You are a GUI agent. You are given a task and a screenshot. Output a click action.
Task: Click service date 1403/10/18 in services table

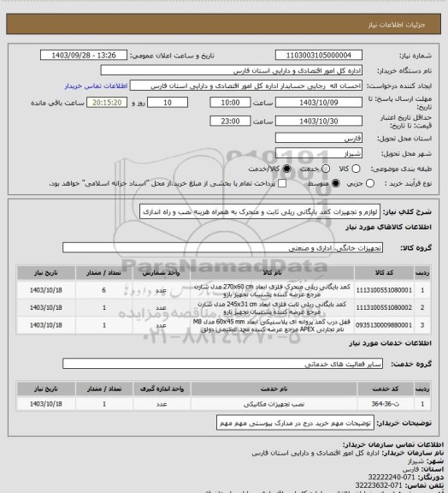click(46, 404)
